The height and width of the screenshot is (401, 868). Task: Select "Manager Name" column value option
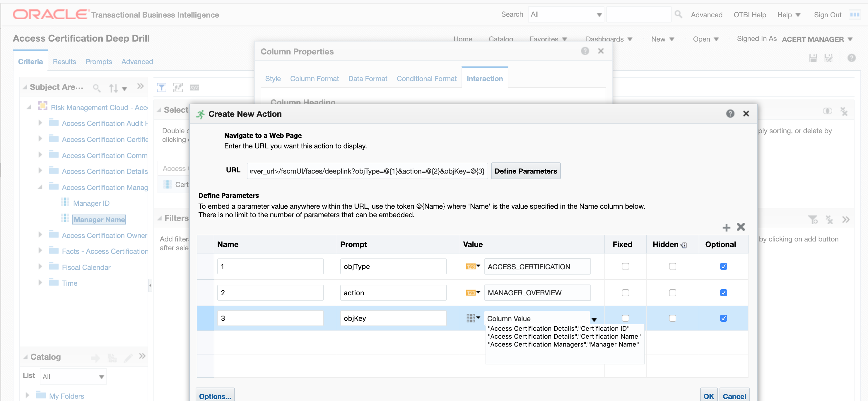tap(563, 344)
